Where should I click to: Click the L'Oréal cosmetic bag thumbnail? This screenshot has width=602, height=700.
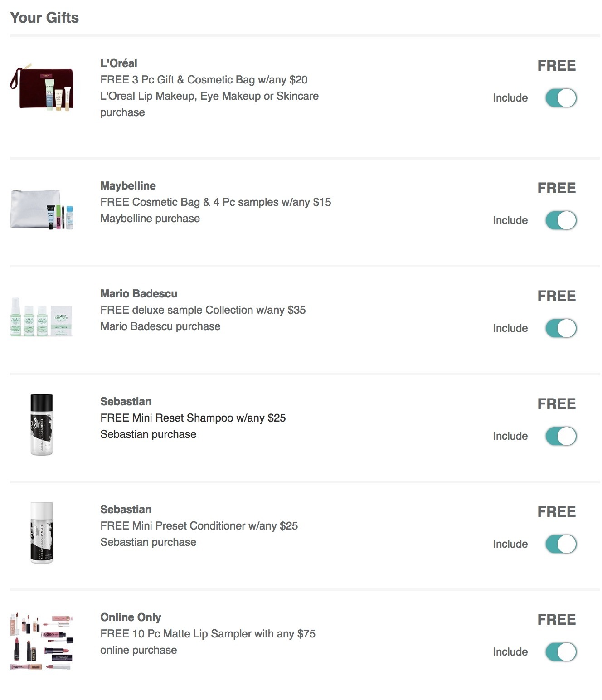(x=42, y=88)
